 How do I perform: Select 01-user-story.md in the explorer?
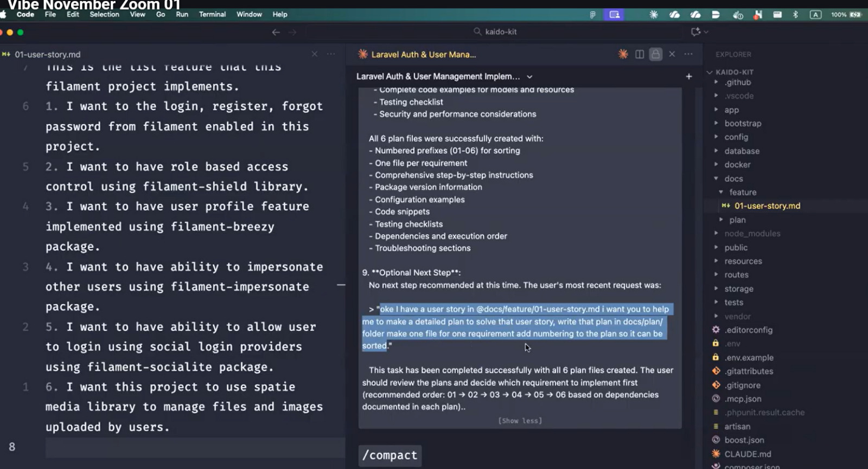pyautogui.click(x=767, y=206)
